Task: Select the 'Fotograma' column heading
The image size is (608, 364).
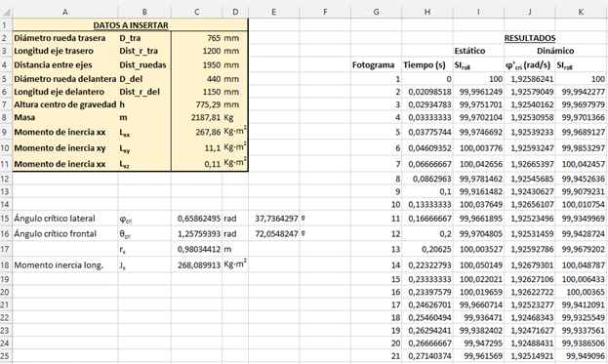Action: (x=376, y=64)
